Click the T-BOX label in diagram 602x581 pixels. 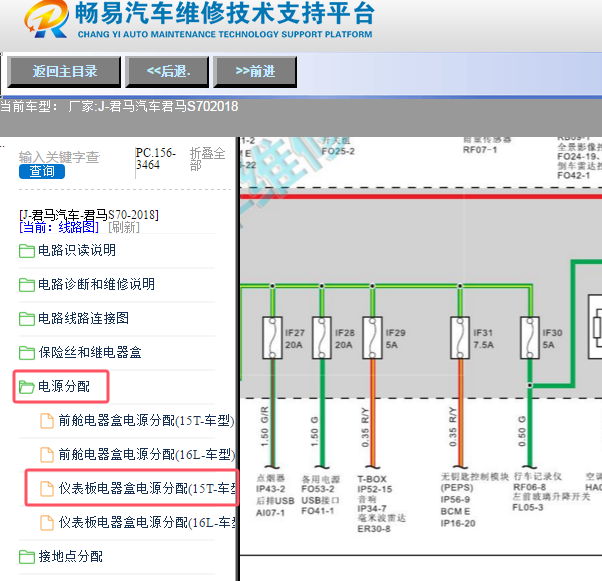(x=372, y=479)
